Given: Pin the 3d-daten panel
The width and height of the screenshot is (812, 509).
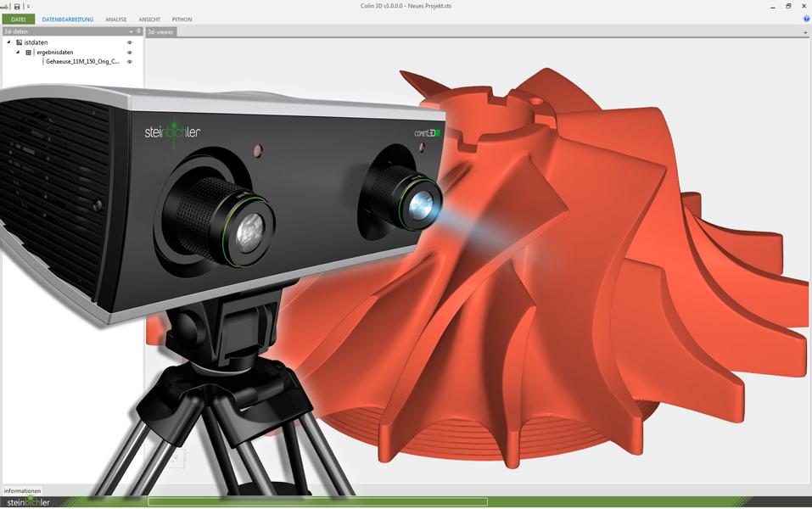Looking at the screenshot, I should coord(138,31).
